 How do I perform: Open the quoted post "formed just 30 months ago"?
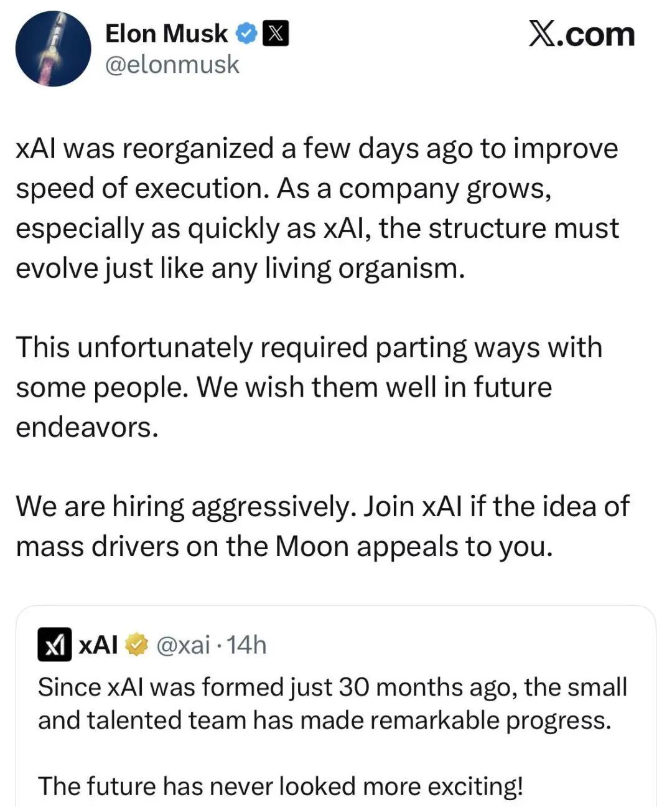[x=332, y=687]
